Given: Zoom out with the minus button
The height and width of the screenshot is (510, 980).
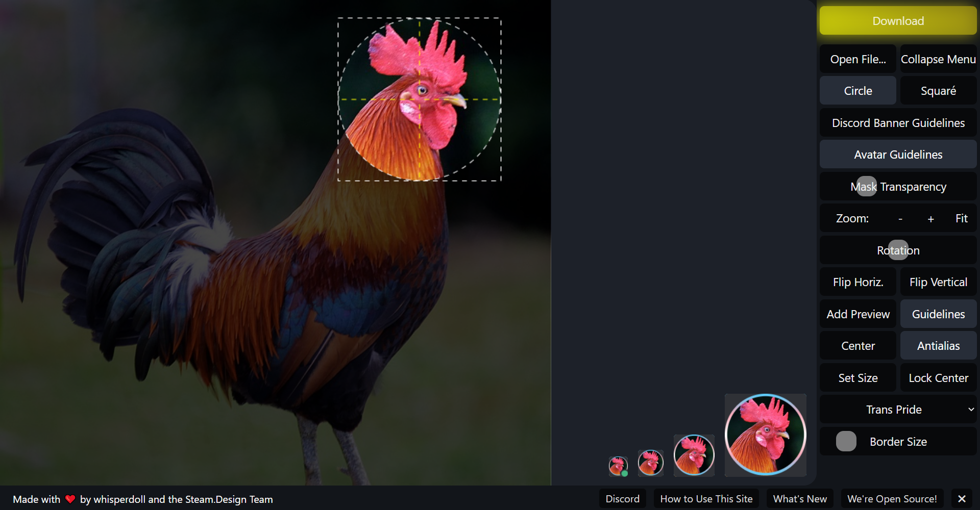Looking at the screenshot, I should [x=900, y=219].
